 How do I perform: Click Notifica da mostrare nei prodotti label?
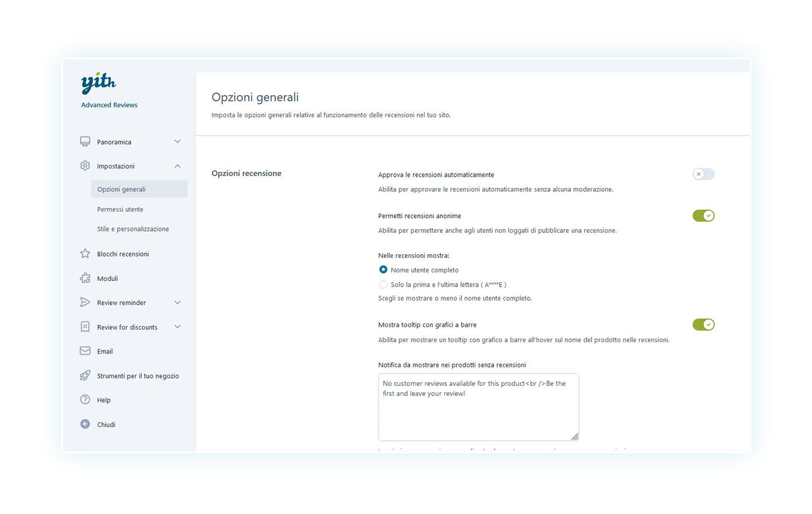(x=452, y=365)
